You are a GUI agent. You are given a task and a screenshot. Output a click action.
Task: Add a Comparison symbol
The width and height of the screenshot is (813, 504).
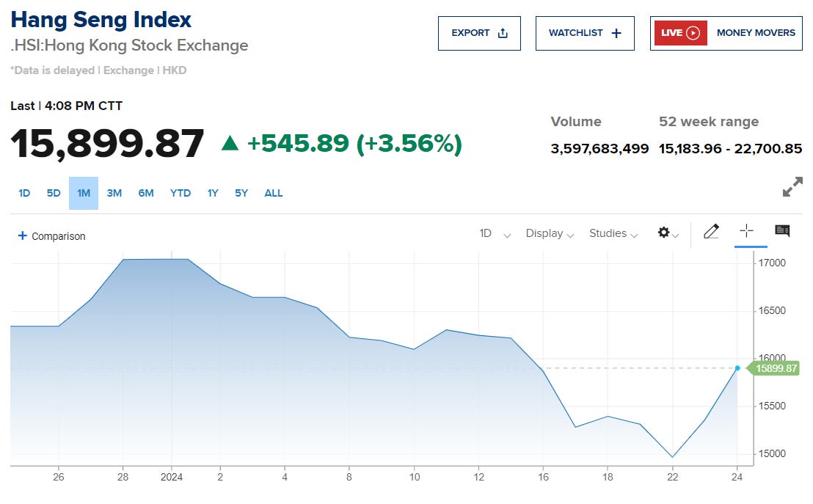pyautogui.click(x=52, y=236)
